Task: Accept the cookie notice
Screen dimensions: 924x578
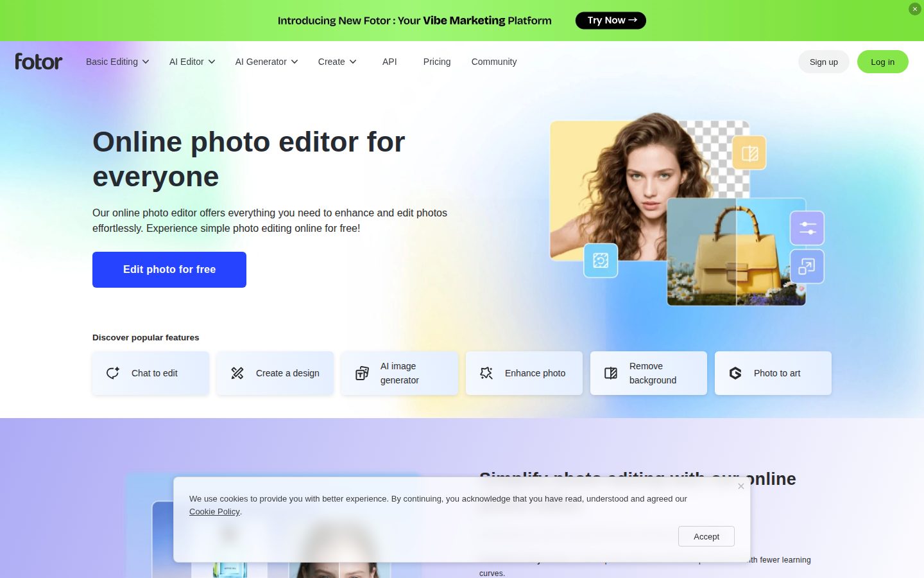Action: tap(706, 536)
